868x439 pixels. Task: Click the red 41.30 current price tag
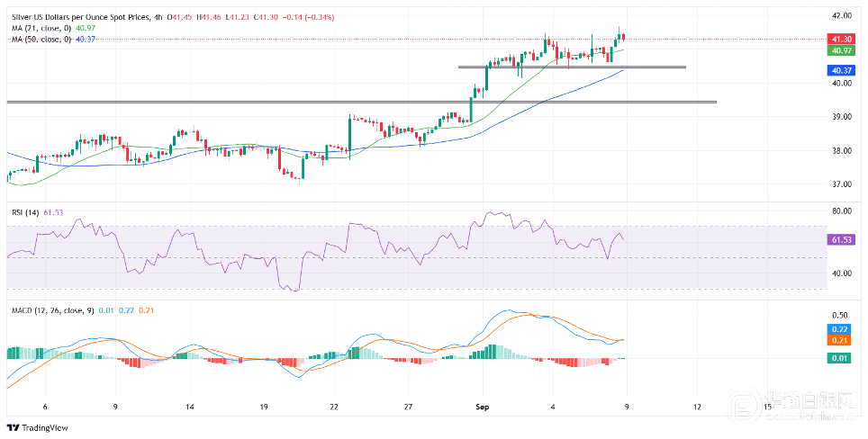841,39
